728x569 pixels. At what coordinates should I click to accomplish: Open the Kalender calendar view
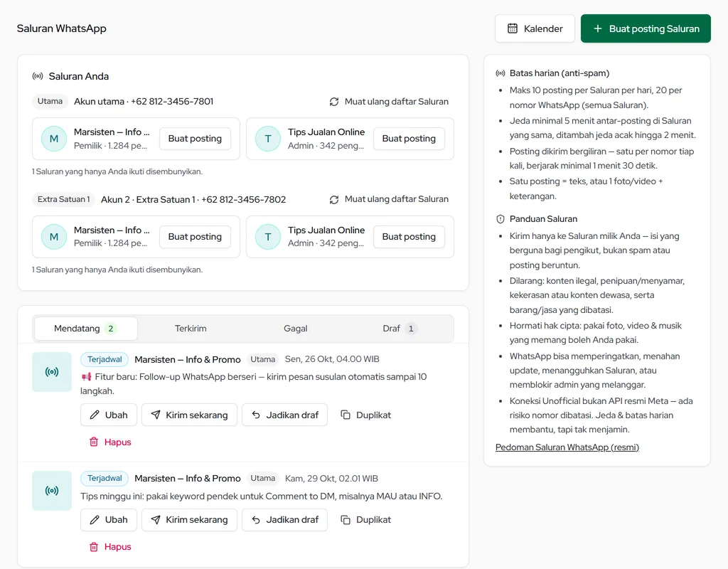(x=535, y=28)
